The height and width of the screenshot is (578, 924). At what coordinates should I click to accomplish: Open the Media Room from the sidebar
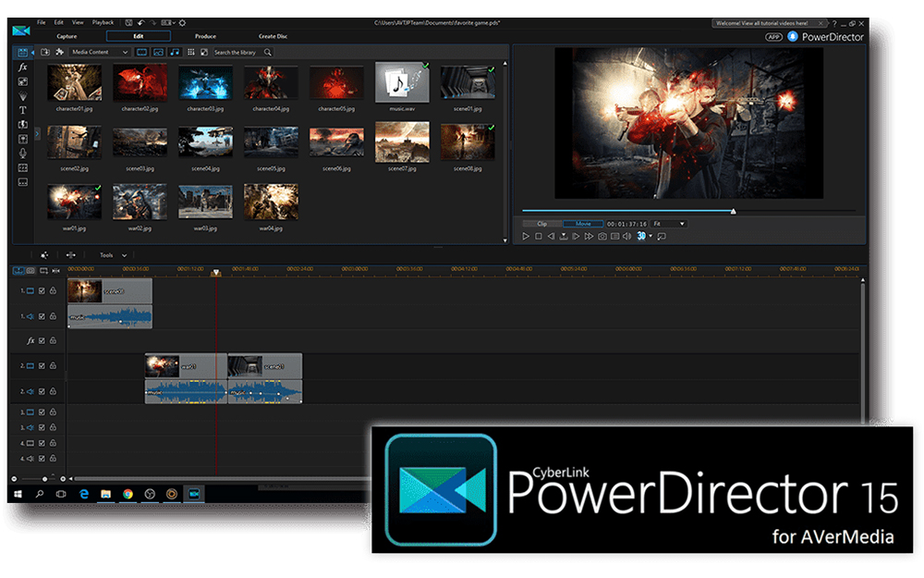[x=22, y=53]
